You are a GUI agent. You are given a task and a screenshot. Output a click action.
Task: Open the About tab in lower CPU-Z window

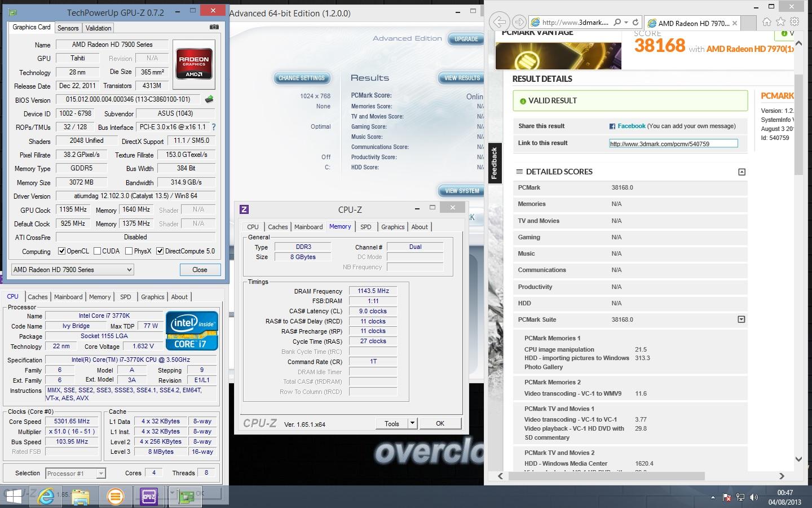(x=179, y=297)
